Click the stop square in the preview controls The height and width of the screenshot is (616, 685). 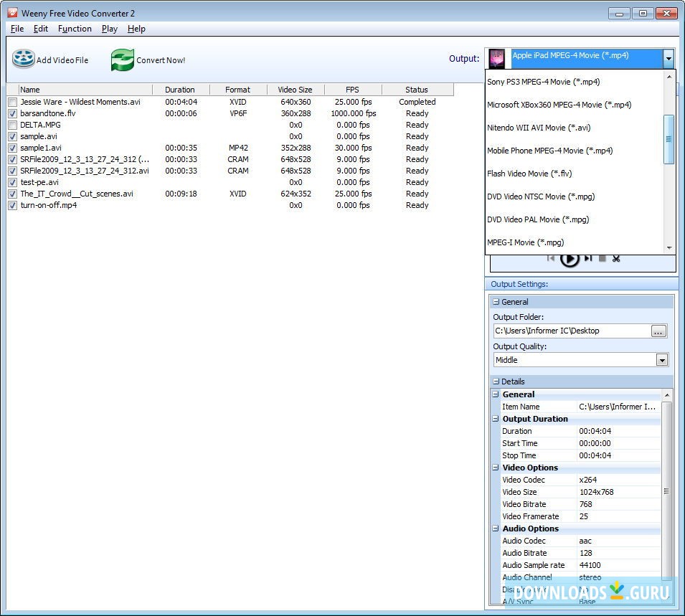click(603, 259)
